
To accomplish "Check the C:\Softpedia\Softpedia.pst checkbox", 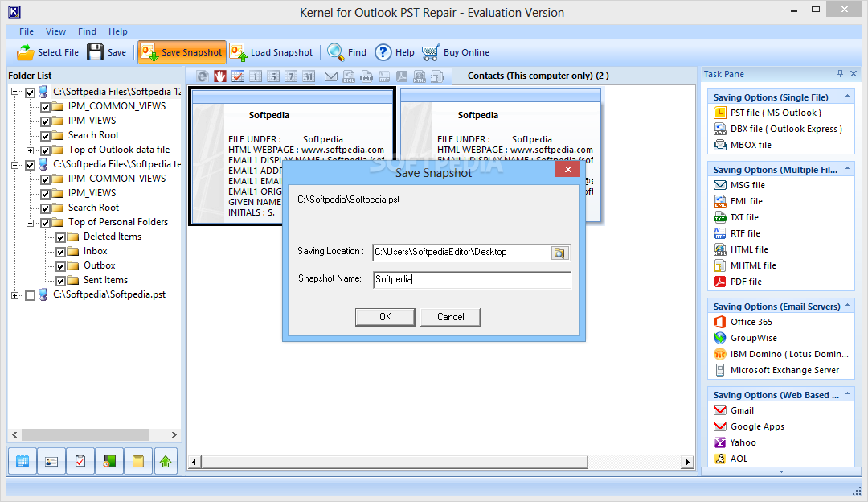I will 31,295.
